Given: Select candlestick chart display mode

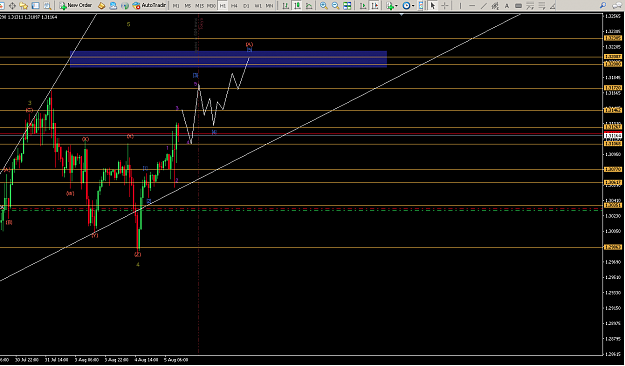Looking at the screenshot, I should click(x=297, y=6).
